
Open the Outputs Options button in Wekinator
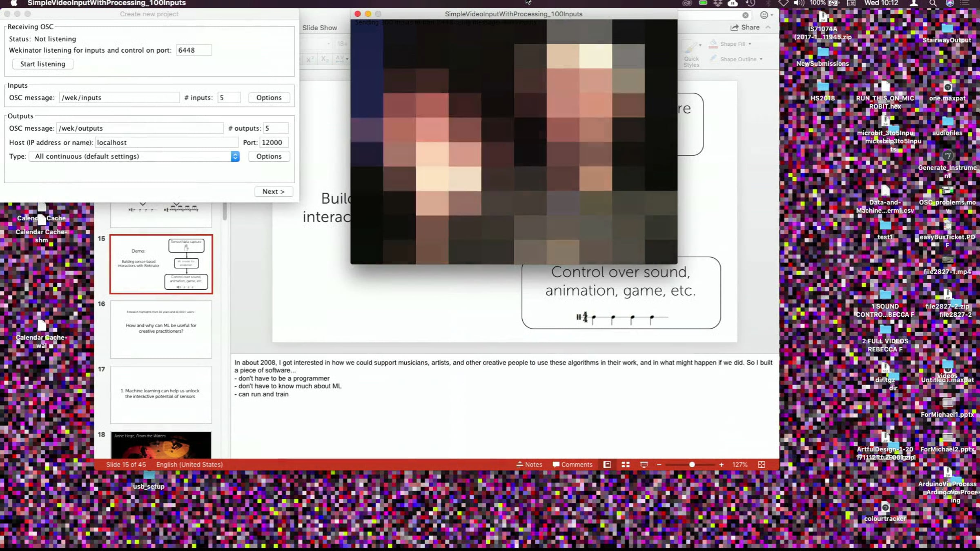click(269, 156)
